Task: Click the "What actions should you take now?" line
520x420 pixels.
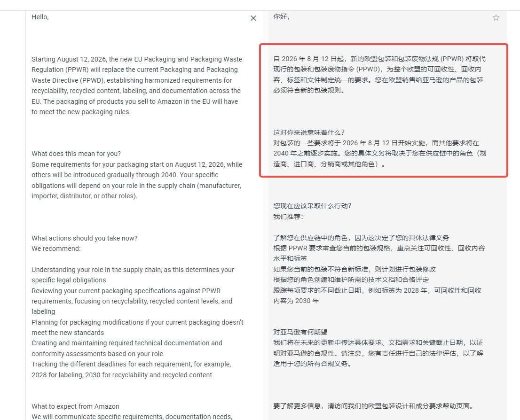Action: tap(85, 238)
